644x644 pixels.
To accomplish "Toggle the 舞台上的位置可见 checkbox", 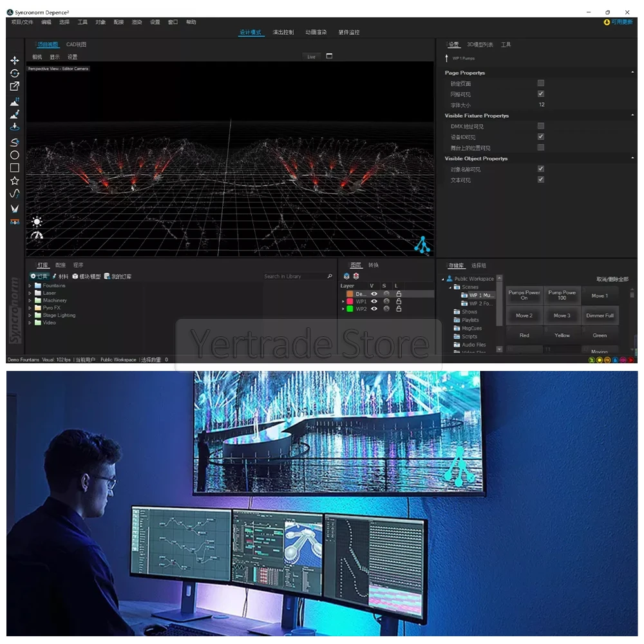I will (x=541, y=147).
